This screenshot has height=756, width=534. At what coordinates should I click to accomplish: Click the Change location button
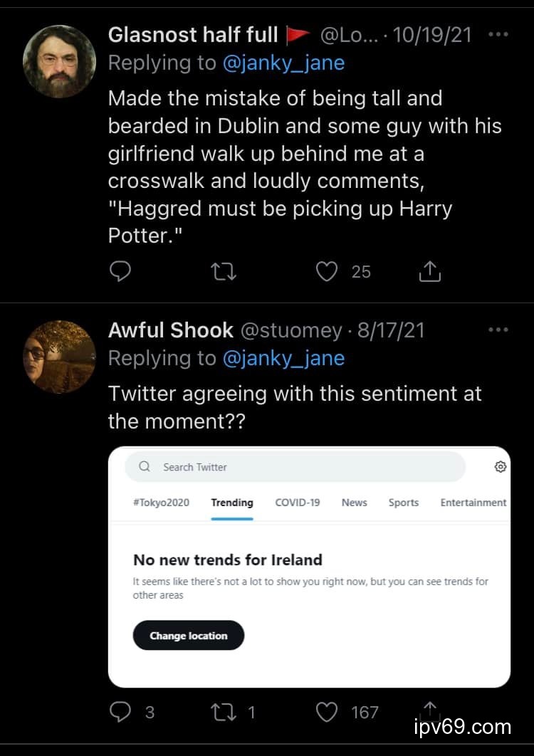click(188, 636)
